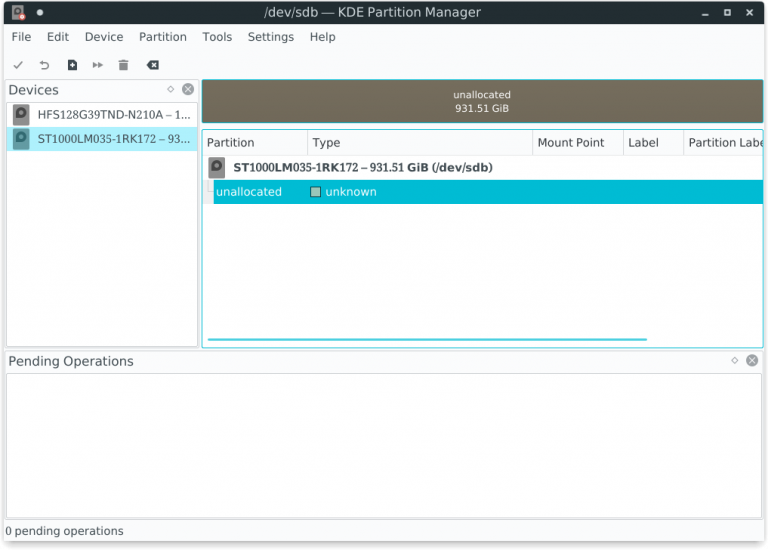Open the Help menu
Viewport: 768px width, 550px height.
[322, 37]
